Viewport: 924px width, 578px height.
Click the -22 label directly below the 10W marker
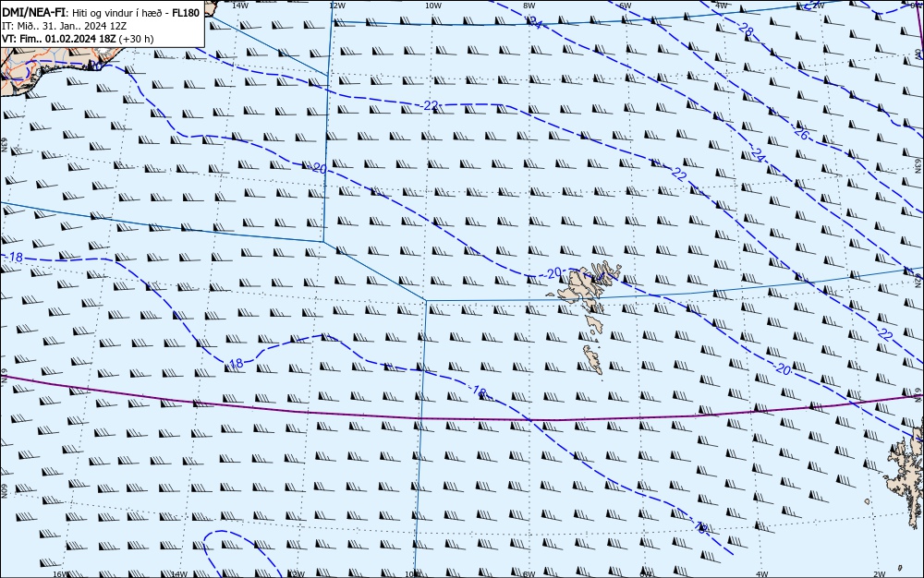[x=430, y=105]
